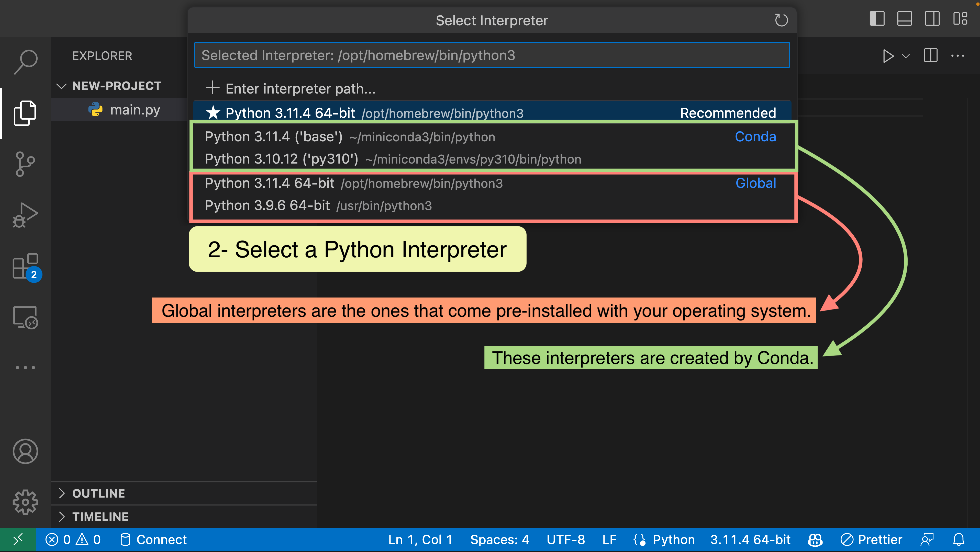The image size is (980, 552).
Task: Open the Search view in activity bar
Action: click(x=26, y=62)
